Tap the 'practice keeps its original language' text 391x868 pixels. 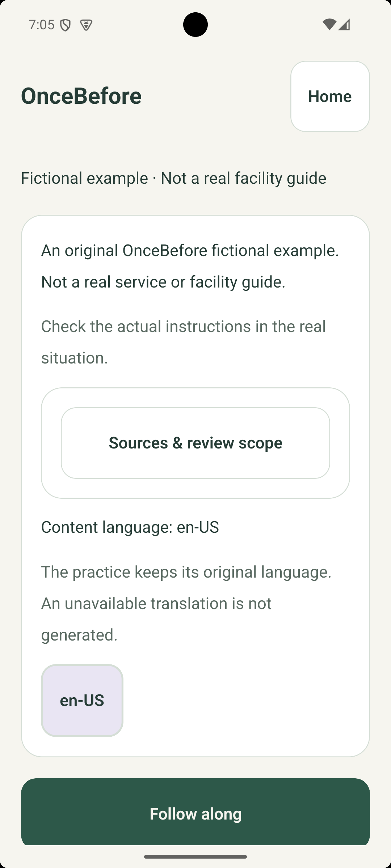[x=186, y=572]
